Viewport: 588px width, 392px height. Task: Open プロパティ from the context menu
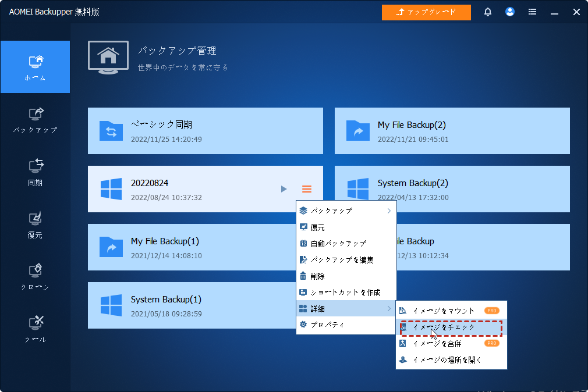(x=346, y=325)
